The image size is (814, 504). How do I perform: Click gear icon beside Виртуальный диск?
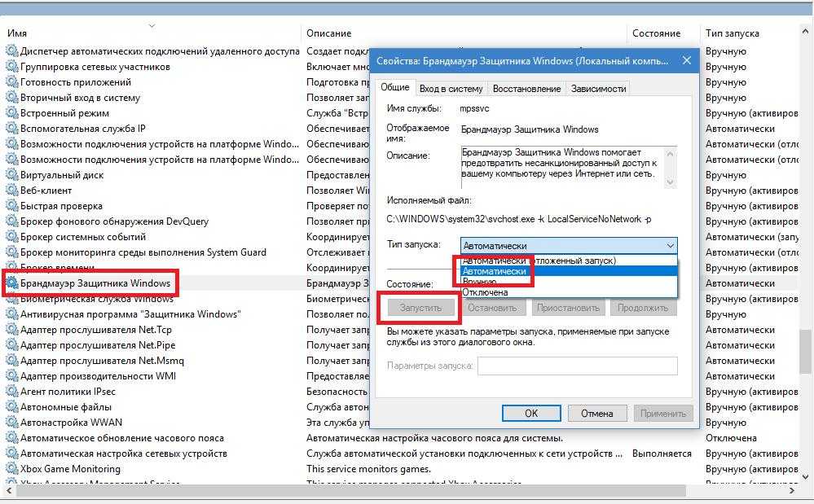coord(11,175)
